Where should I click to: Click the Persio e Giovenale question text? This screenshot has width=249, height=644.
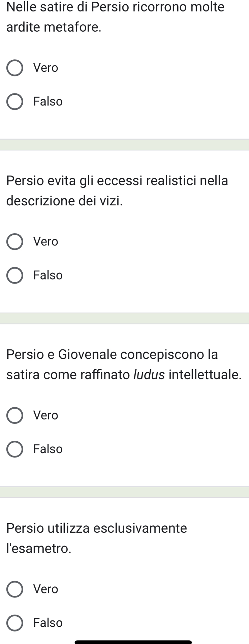coord(124,364)
